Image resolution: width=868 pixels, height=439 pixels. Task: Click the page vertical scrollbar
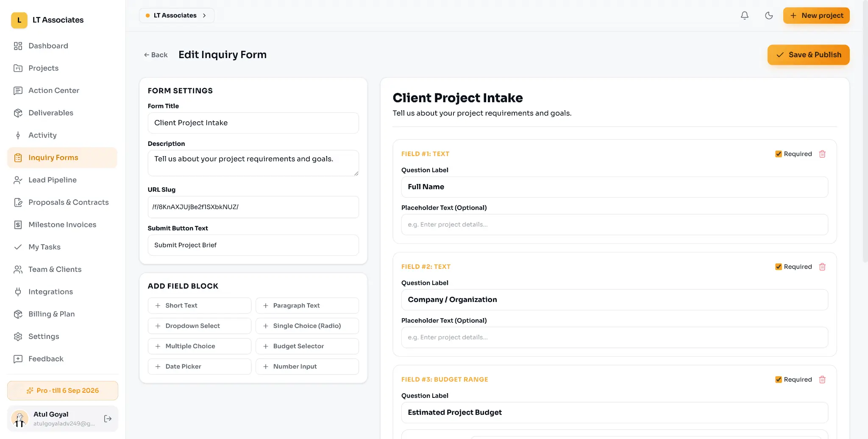(x=865, y=131)
